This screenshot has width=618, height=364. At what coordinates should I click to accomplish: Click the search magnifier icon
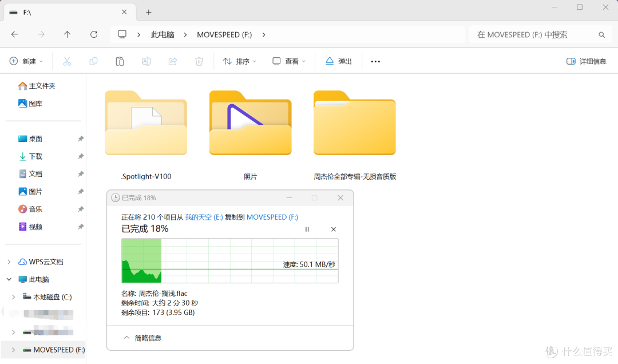601,35
